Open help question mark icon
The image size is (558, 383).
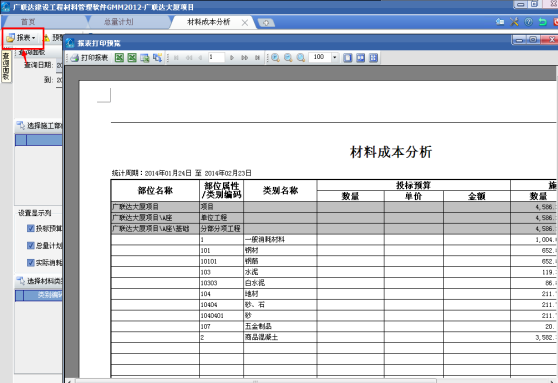point(528,22)
